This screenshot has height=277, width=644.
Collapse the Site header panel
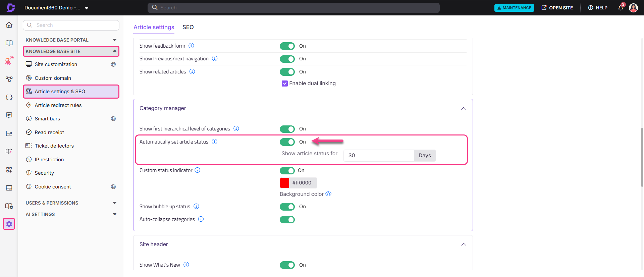point(464,244)
